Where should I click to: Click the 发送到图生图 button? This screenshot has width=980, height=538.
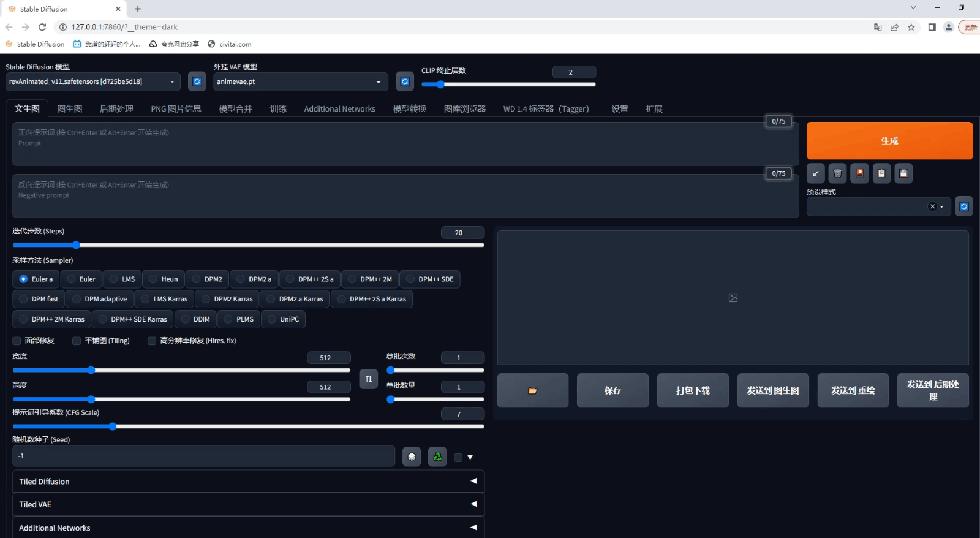pos(772,390)
